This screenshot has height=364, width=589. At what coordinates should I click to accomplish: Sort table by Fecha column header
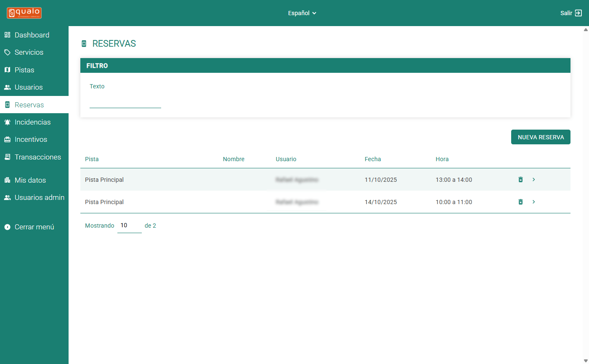[x=373, y=159]
